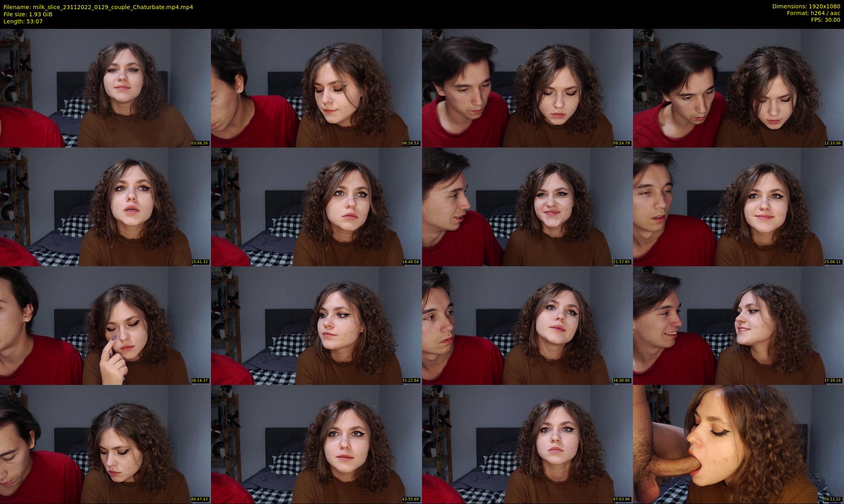Click the 'Dimensions: 1920x1080' text
Image resolution: width=844 pixels, height=504 pixels.
[806, 6]
